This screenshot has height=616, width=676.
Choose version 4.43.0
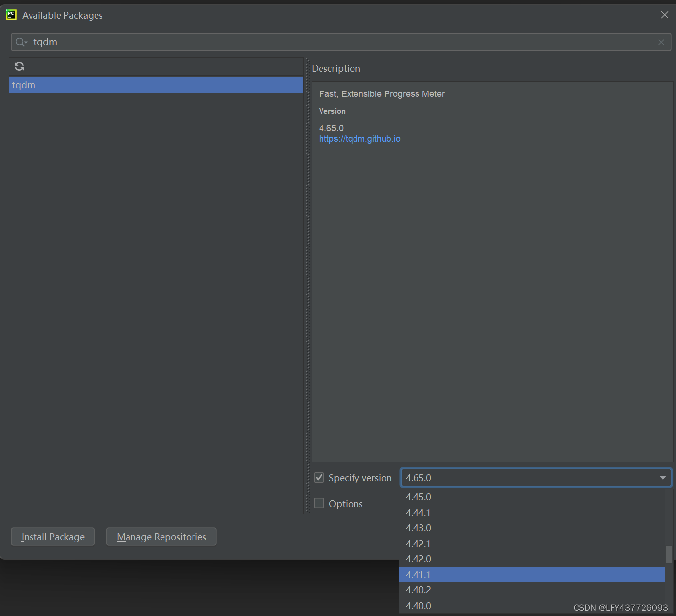(x=532, y=528)
